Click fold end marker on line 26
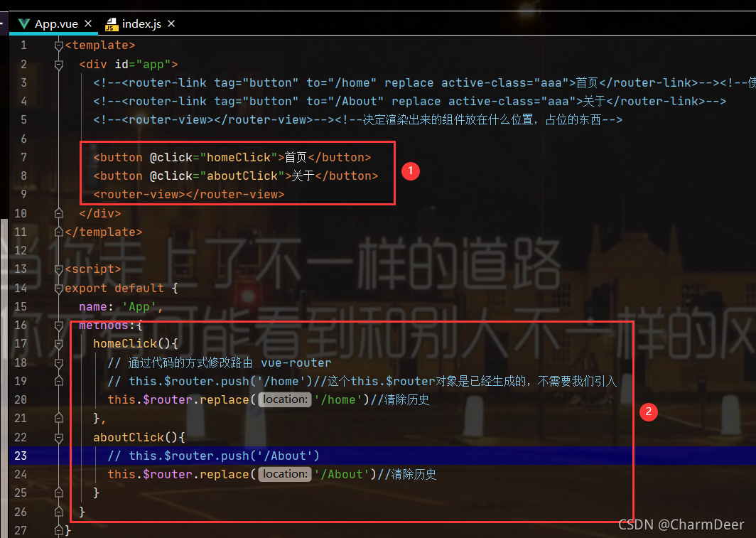Image resolution: width=756 pixels, height=538 pixels. click(59, 512)
